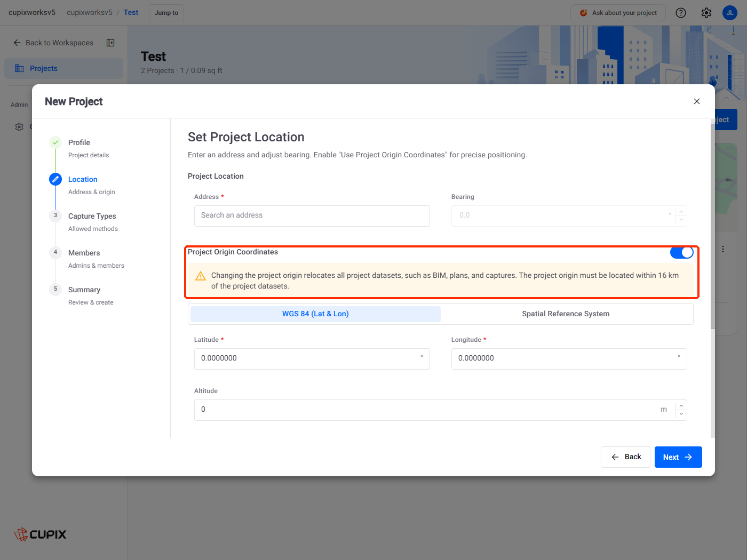Close the New Project dialog

(x=696, y=101)
